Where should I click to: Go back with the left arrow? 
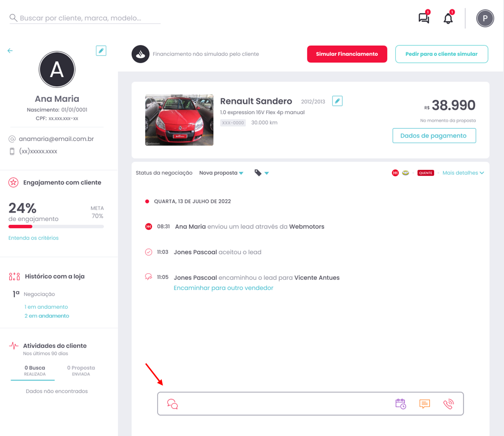click(10, 50)
